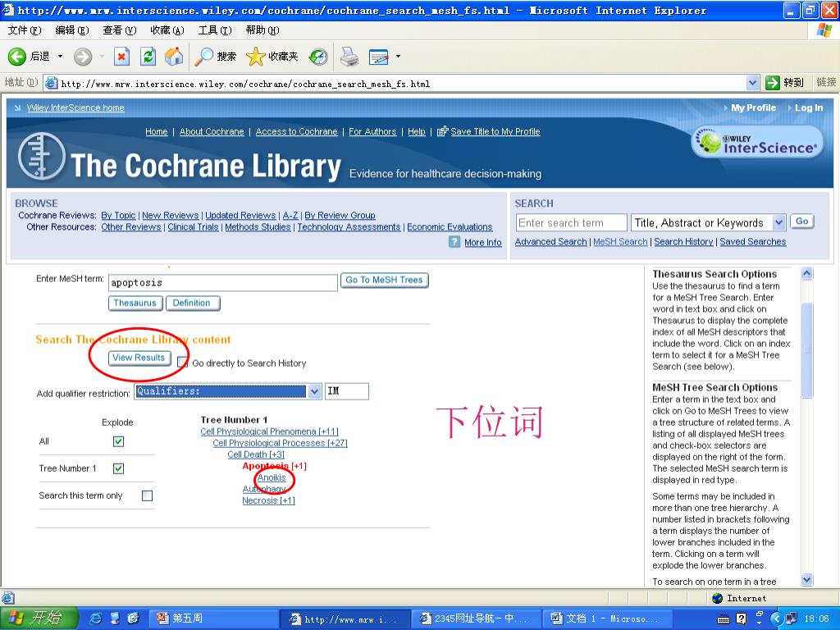The width and height of the screenshot is (840, 630).
Task: Click the Enter search term field
Action: [571, 222]
